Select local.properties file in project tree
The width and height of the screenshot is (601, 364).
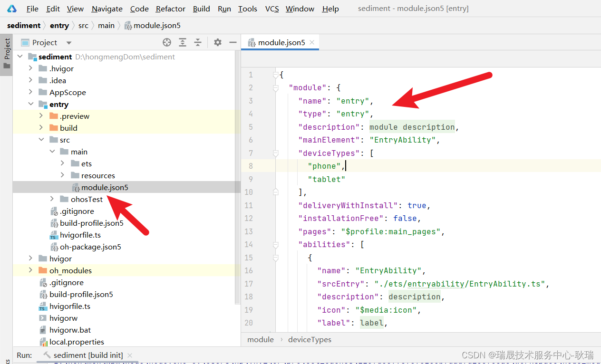(76, 342)
